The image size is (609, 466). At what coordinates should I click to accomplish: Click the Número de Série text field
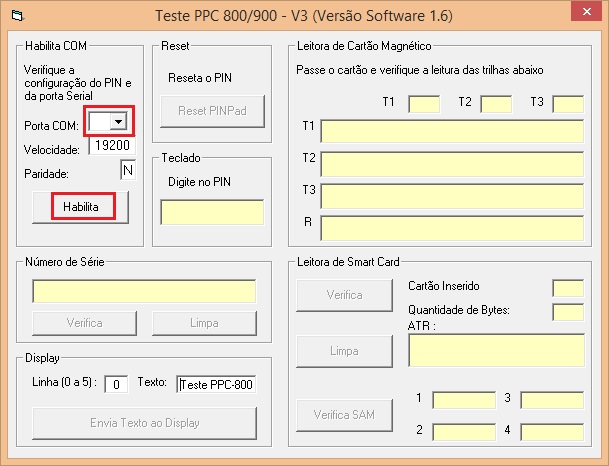tap(144, 291)
